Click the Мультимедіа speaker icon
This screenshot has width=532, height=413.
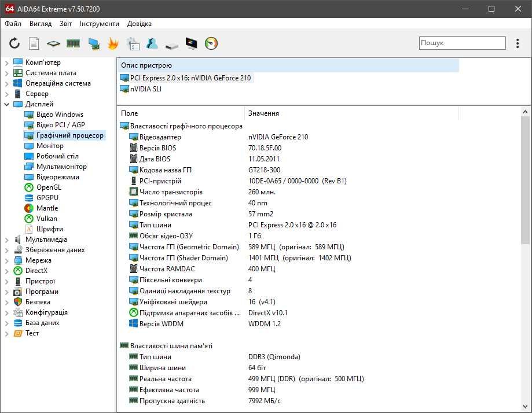pos(17,239)
